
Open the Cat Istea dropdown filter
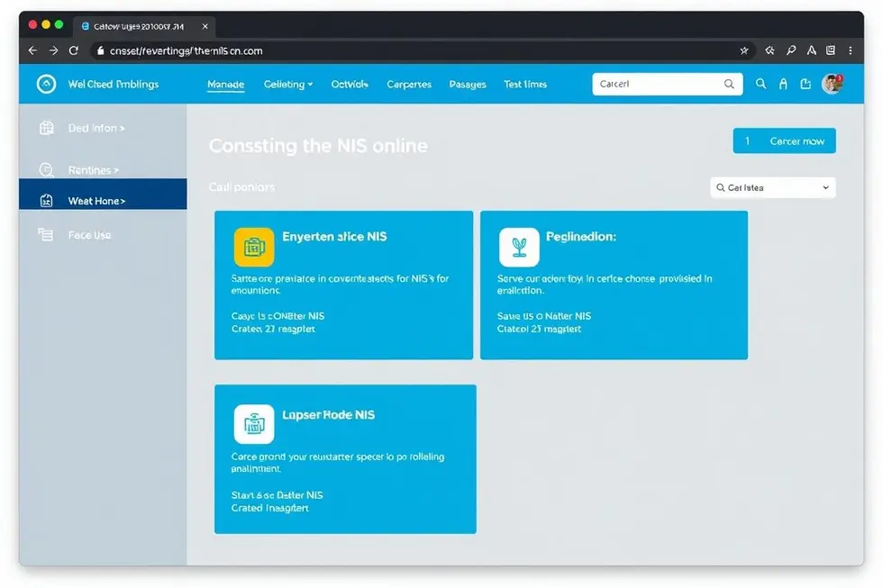(772, 187)
